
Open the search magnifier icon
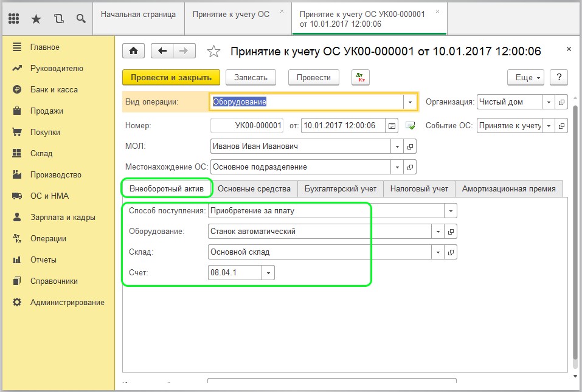click(x=81, y=19)
